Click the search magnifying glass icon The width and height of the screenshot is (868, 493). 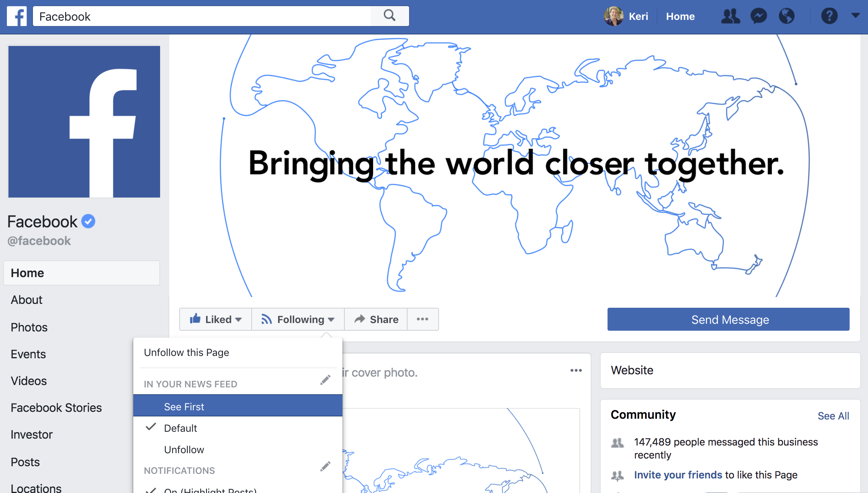tap(390, 16)
